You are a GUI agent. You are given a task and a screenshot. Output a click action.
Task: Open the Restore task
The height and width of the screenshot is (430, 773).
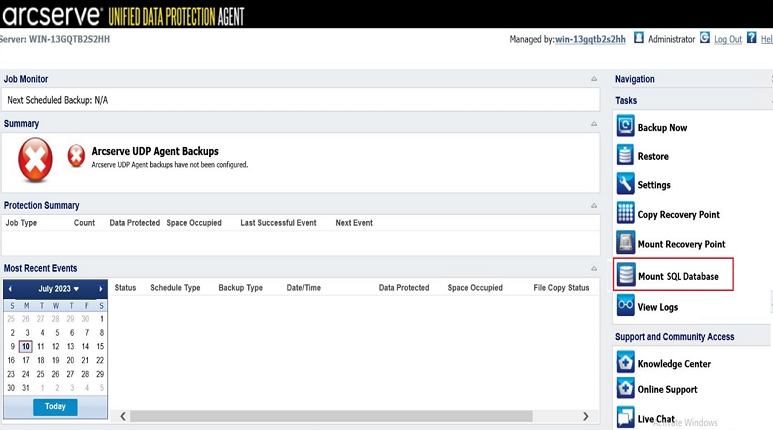(x=653, y=156)
